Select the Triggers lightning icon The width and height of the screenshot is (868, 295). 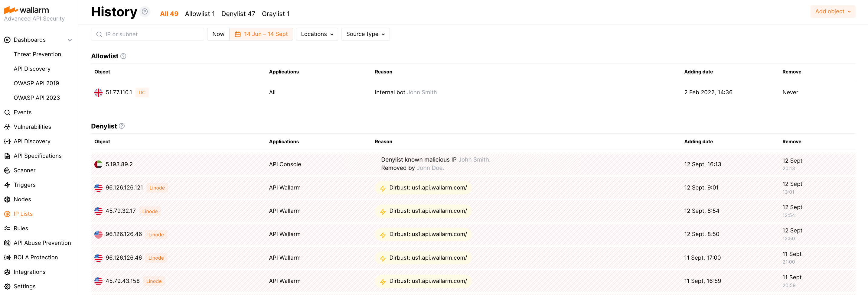(x=7, y=185)
